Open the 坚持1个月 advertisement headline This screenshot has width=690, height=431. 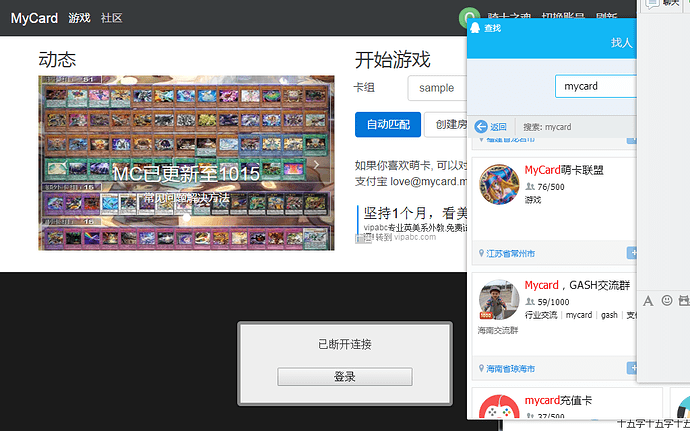point(415,214)
